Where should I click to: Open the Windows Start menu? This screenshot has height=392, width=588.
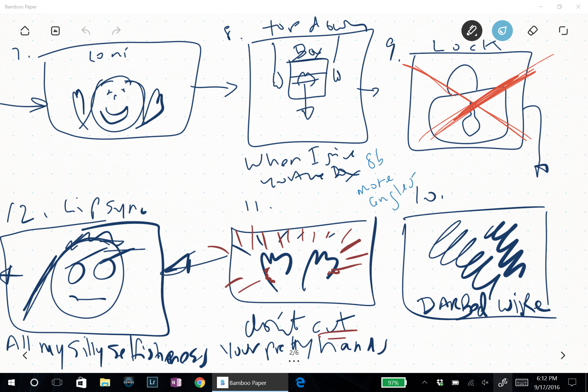pos(11,383)
